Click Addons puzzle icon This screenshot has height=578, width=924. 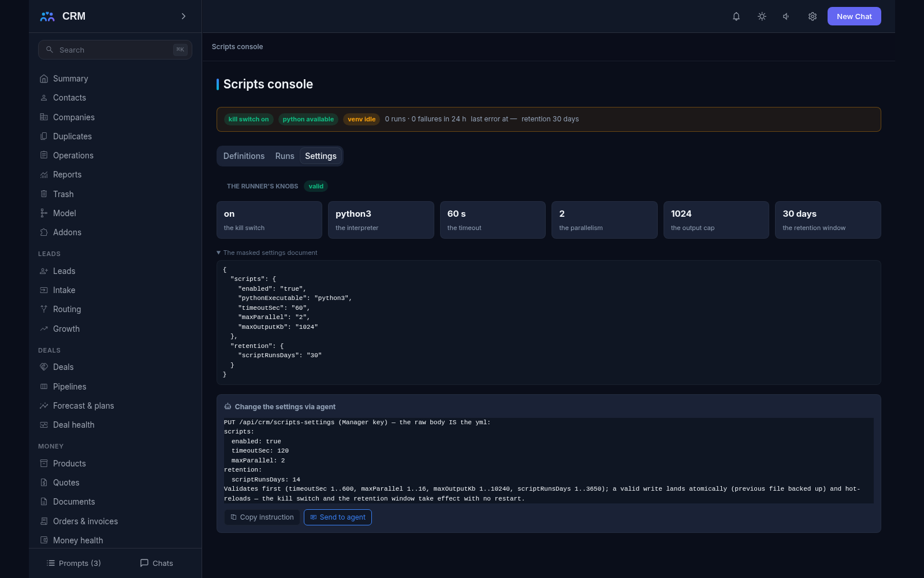point(44,232)
